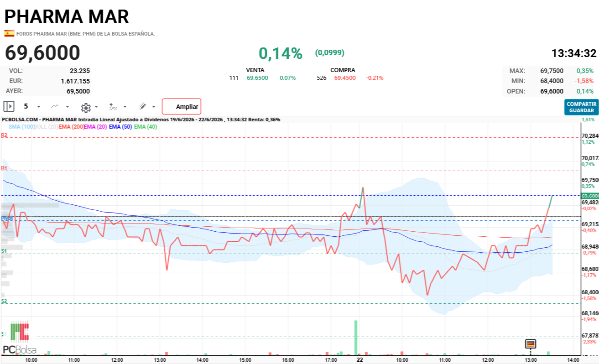Click the S2 support label
599x364 pixels.
pyautogui.click(x=4, y=301)
